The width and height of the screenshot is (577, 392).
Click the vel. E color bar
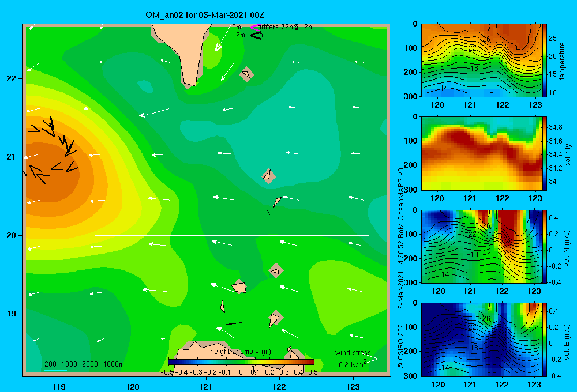[x=544, y=340]
